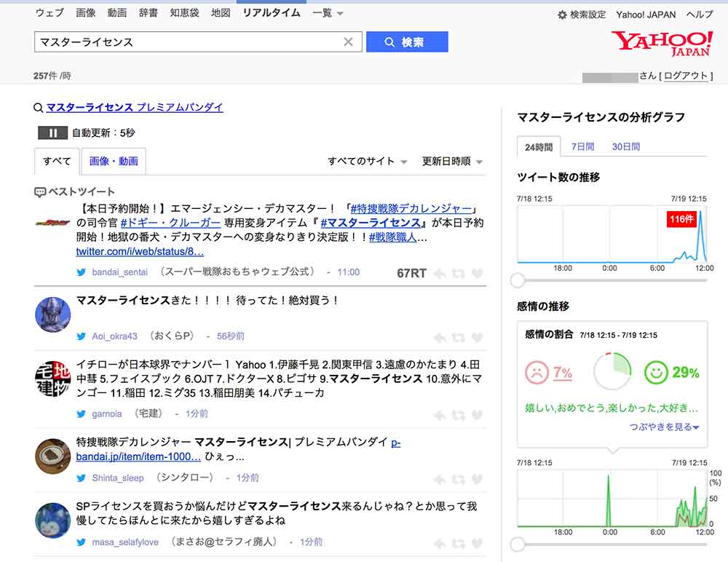This screenshot has width=728, height=562.
Task: Open the #ドギー・クルーガー hashtag link
Action: pos(170,223)
